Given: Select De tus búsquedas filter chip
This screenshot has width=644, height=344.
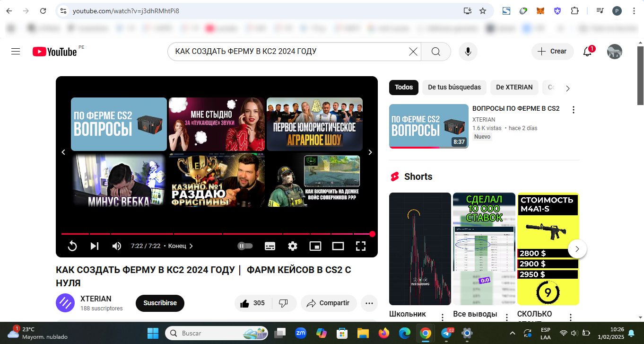Looking at the screenshot, I should point(454,87).
